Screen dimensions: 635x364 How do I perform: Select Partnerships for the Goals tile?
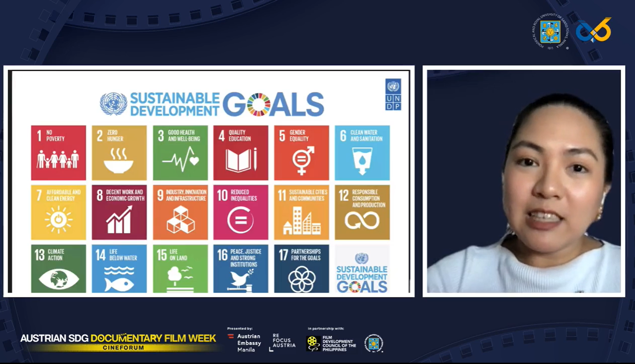click(301, 269)
